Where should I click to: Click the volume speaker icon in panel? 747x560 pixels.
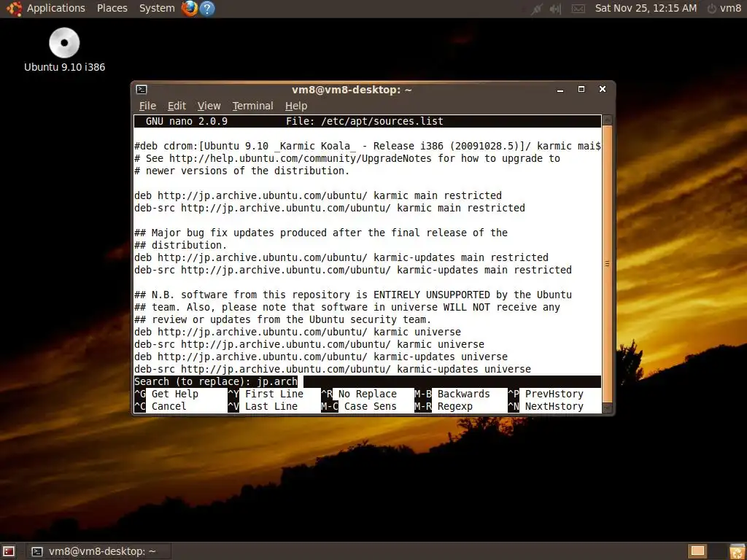pos(555,9)
